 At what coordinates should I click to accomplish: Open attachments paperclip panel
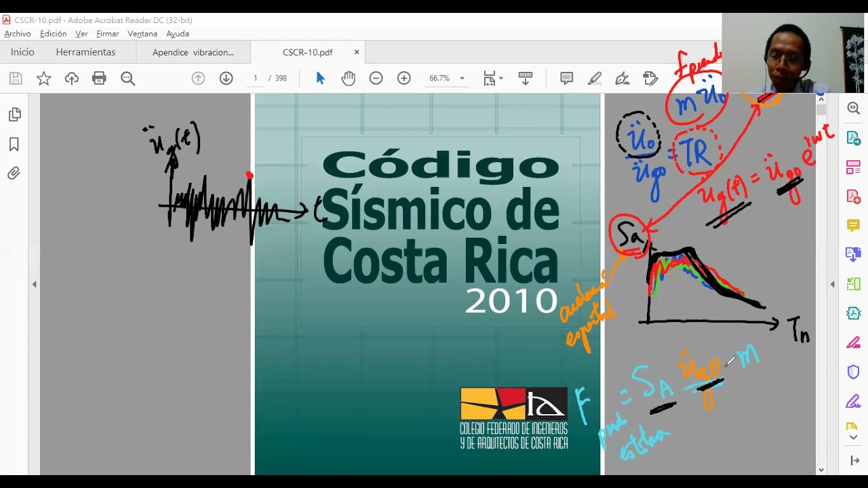tap(14, 174)
